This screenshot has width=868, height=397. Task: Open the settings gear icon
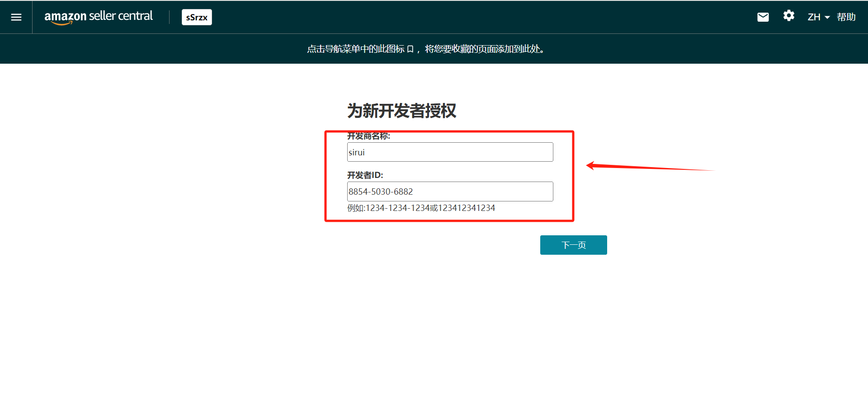pos(788,16)
